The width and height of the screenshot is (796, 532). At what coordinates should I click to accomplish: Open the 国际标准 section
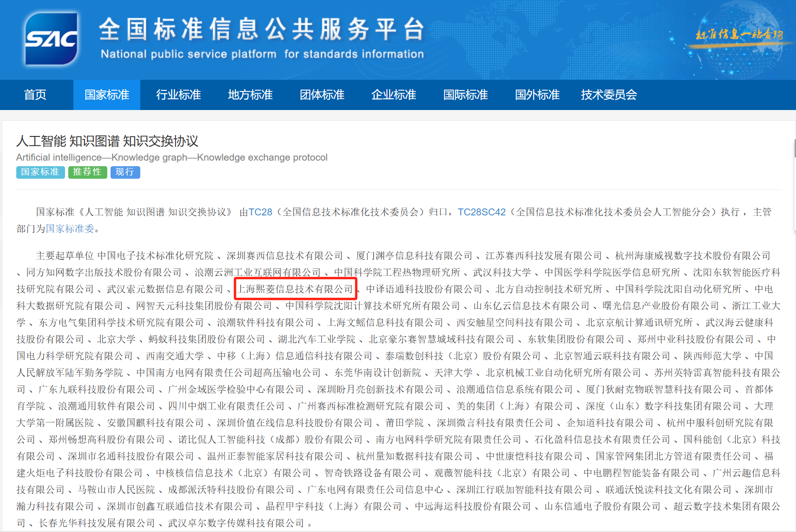click(x=465, y=95)
